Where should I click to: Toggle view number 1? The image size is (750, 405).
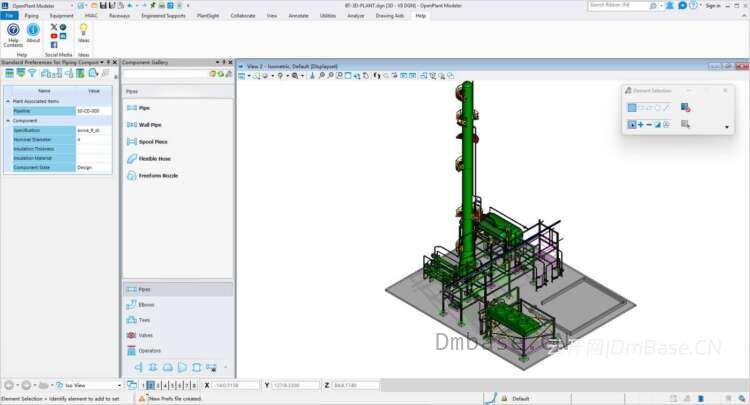pyautogui.click(x=143, y=385)
